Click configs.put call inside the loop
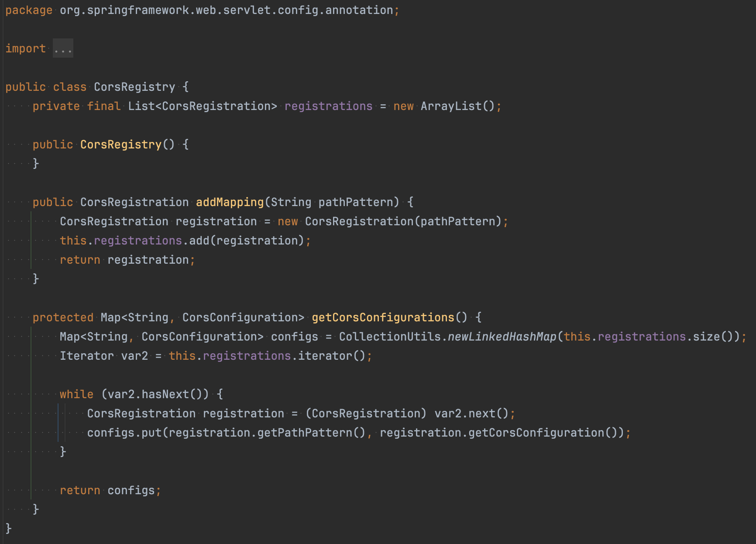This screenshot has width=756, height=544. (x=124, y=433)
